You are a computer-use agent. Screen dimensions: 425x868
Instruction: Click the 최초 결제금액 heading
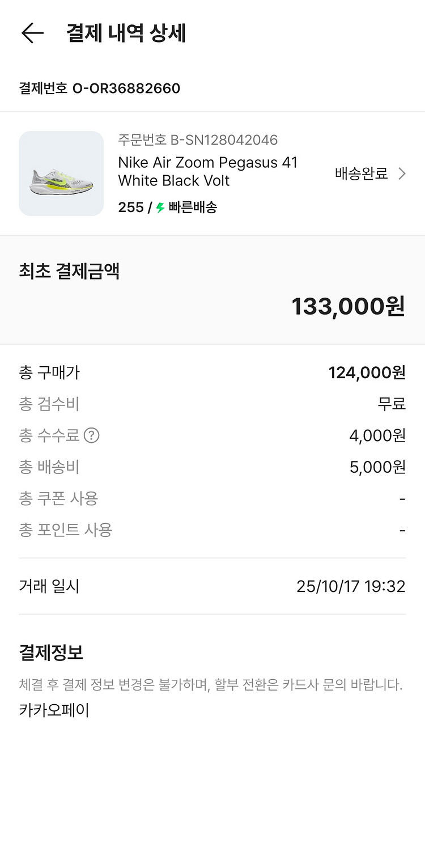point(69,271)
